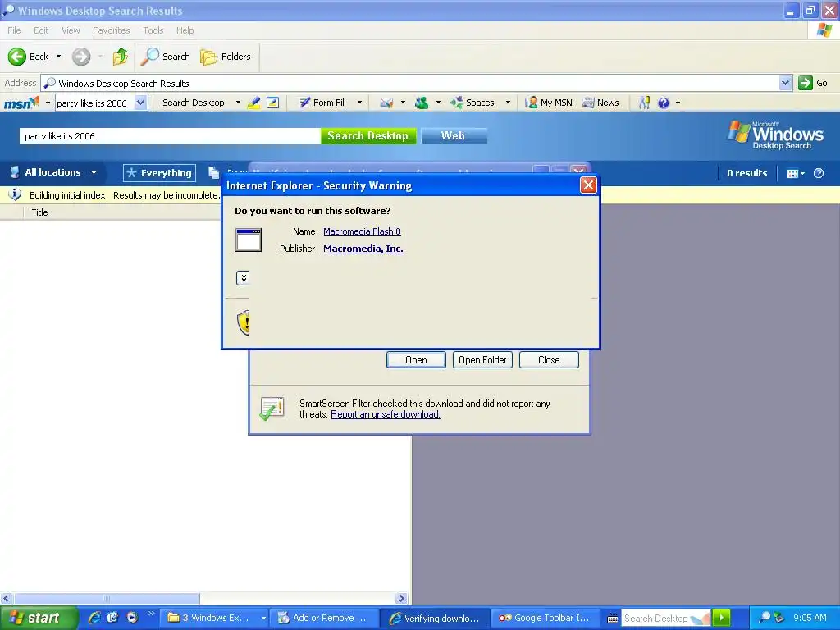Image resolution: width=840 pixels, height=630 pixels.
Task: Expand the Address bar dropdown
Action: click(x=785, y=83)
